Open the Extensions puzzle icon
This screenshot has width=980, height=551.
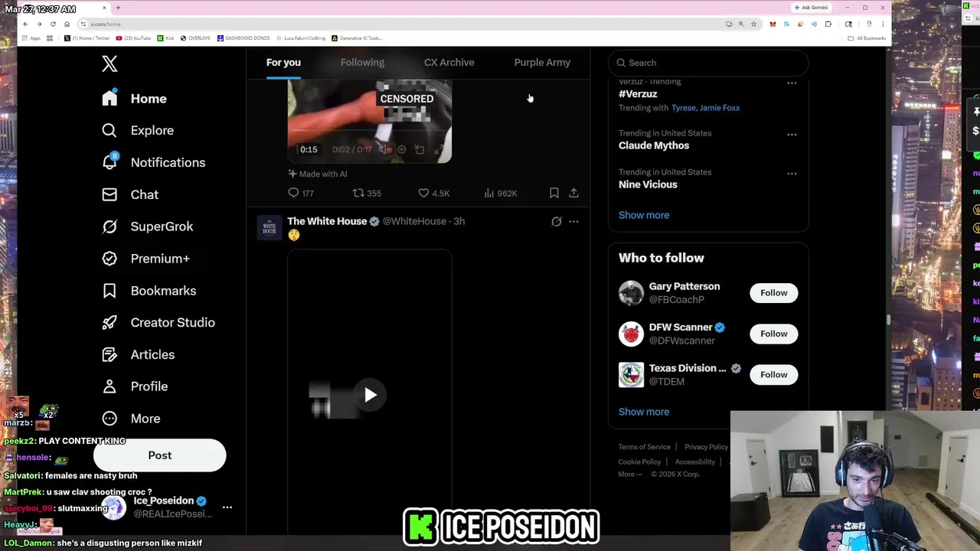click(828, 24)
